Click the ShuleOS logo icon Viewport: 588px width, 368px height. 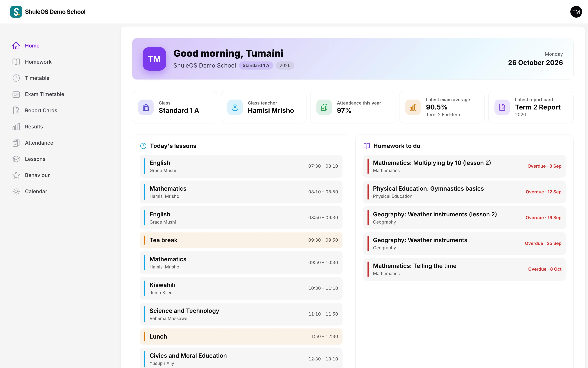click(x=16, y=12)
